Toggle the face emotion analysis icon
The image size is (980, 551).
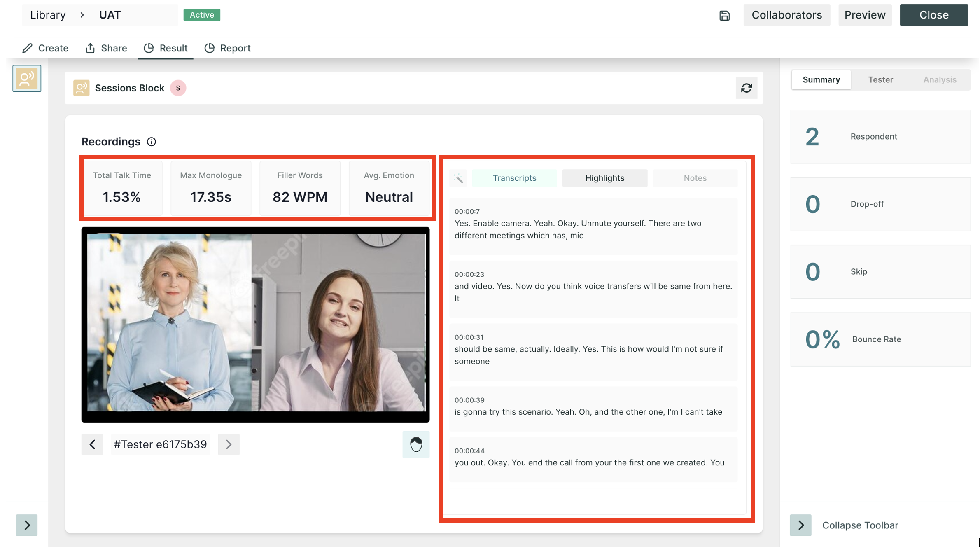[416, 445]
